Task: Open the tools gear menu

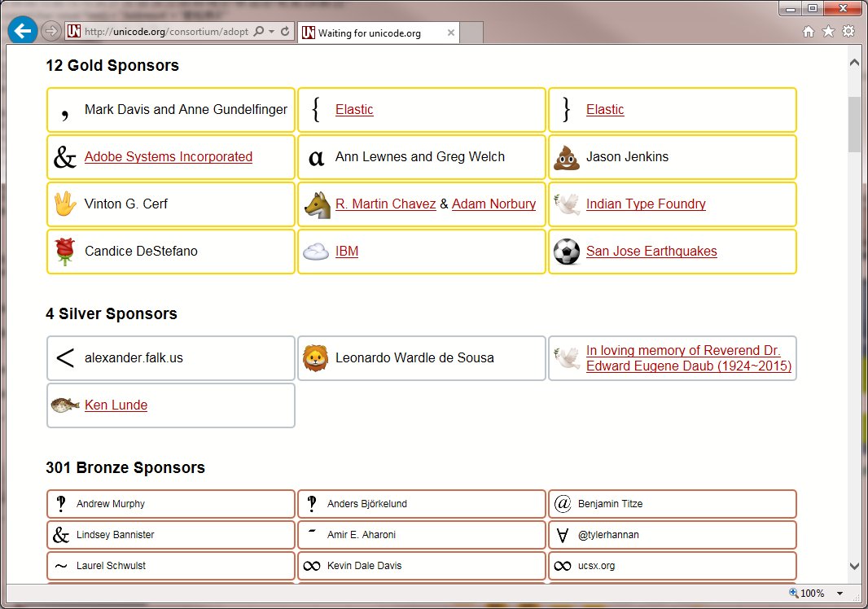Action: click(848, 32)
